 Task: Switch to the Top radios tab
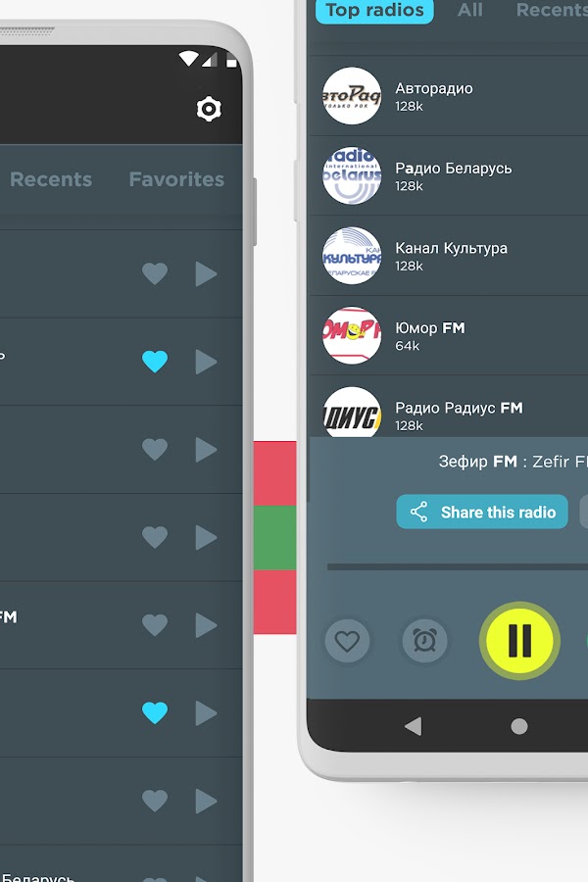[374, 10]
